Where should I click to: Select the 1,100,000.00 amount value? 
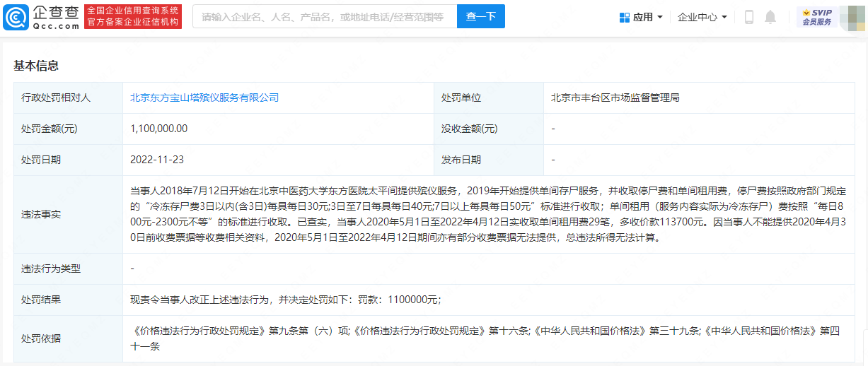pyautogui.click(x=158, y=129)
